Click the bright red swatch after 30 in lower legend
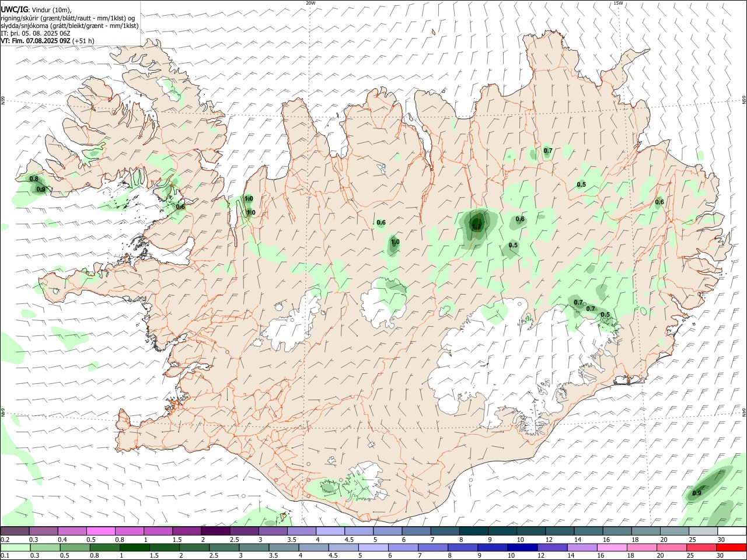Screen dimensions: 747x560 coord(731,548)
